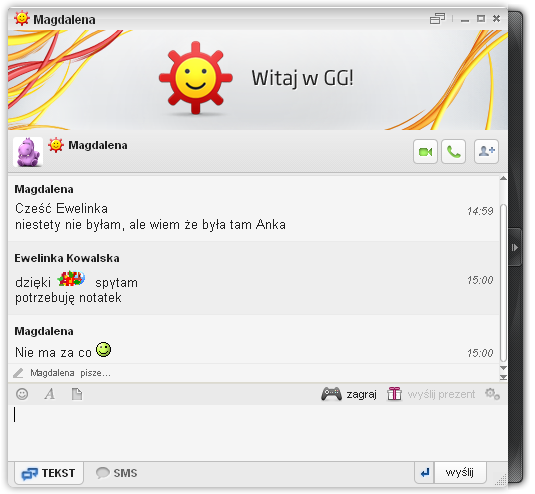Click the 14:59 timestamp
The height and width of the screenshot is (494, 535).
(x=480, y=211)
